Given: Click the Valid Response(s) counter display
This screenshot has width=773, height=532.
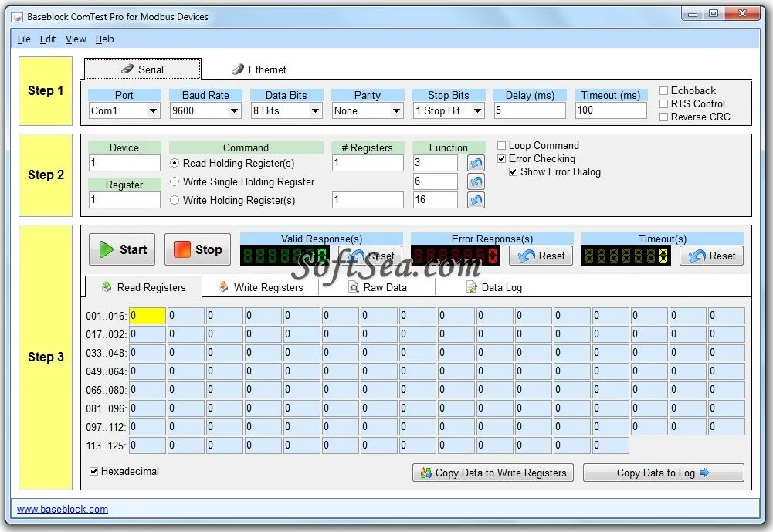Looking at the screenshot, I should (284, 256).
